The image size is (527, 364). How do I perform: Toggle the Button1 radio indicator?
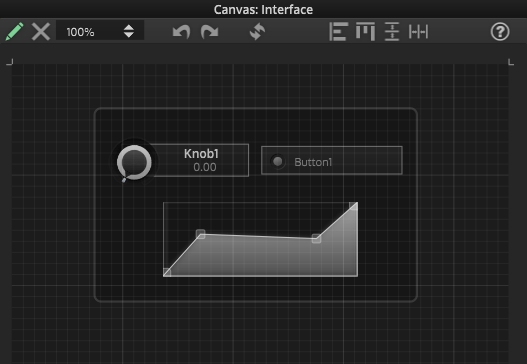tap(278, 162)
